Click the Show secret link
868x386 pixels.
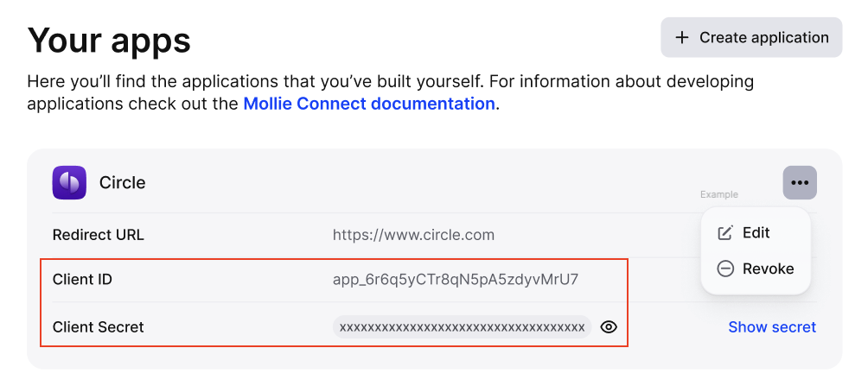tap(772, 326)
